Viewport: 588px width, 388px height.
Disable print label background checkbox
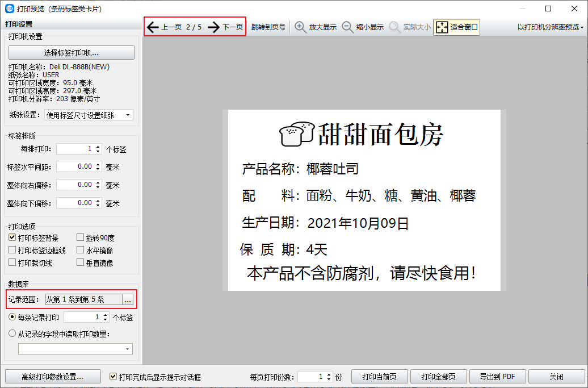coord(12,237)
